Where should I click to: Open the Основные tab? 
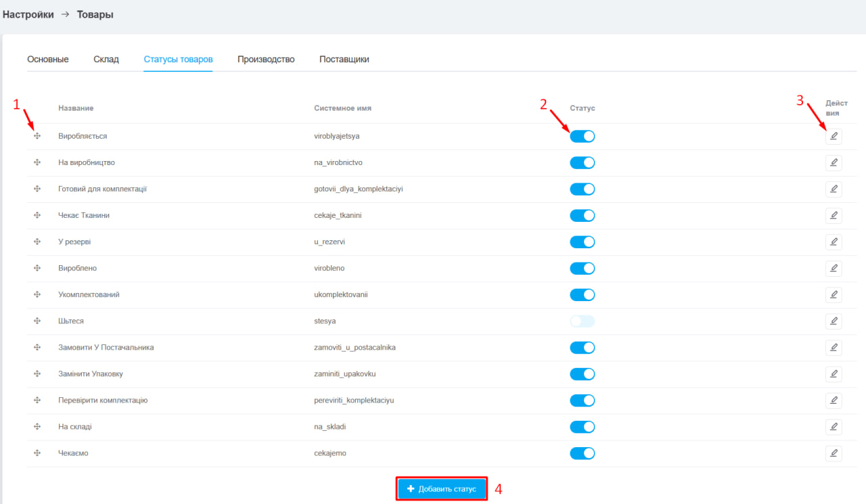pyautogui.click(x=48, y=60)
